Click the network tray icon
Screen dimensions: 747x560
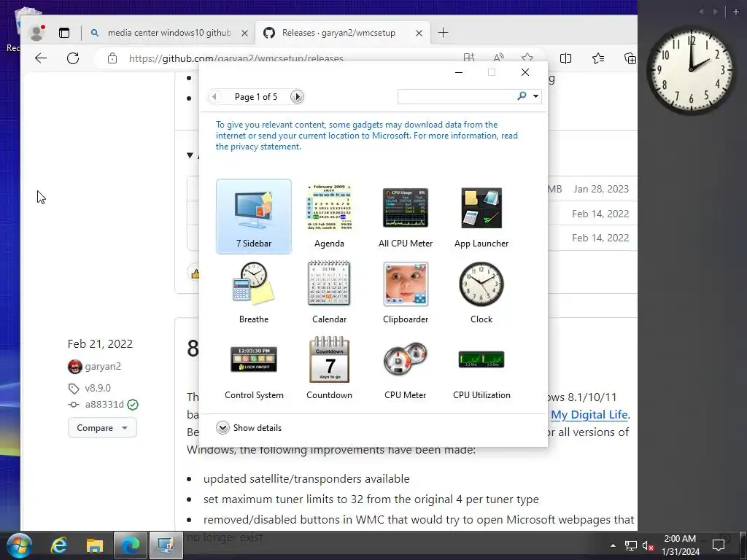click(630, 545)
